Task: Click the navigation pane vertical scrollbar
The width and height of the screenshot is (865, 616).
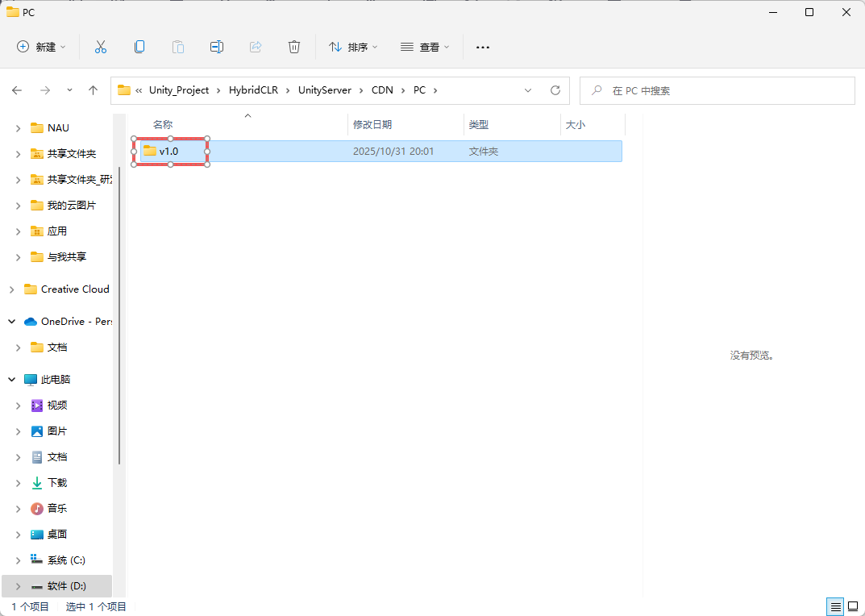Action: coord(119,314)
